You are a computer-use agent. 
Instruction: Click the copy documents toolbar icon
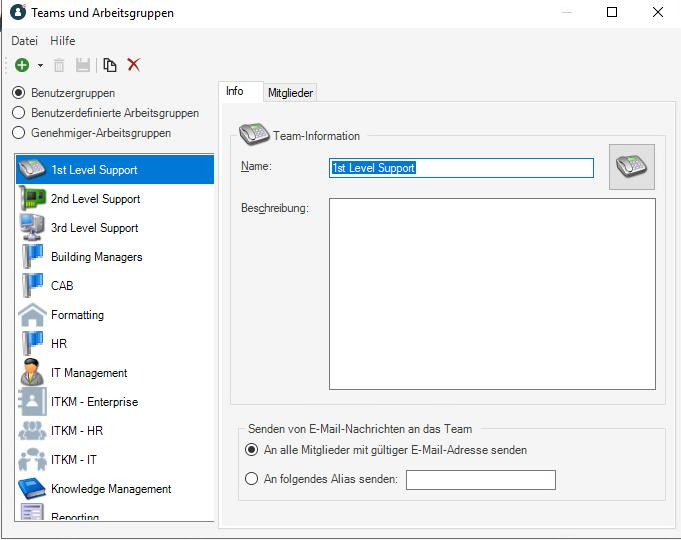pyautogui.click(x=109, y=65)
